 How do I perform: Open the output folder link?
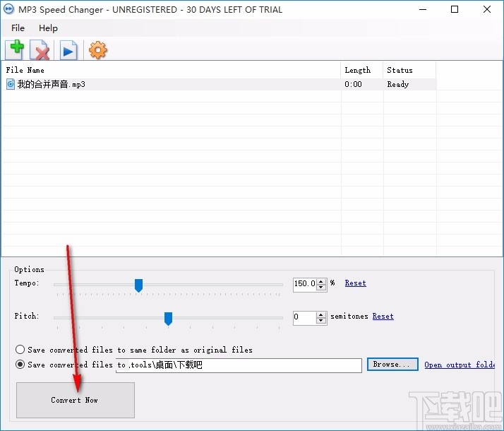click(x=460, y=365)
